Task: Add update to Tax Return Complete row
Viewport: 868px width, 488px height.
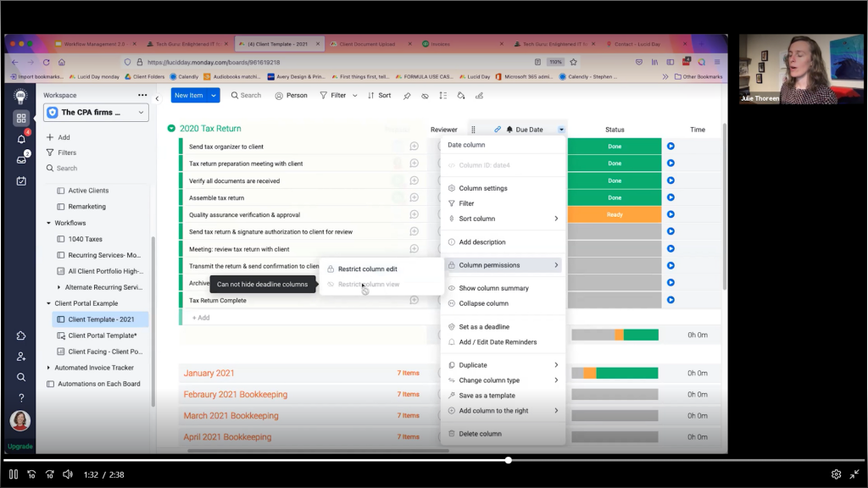Action: pos(414,300)
